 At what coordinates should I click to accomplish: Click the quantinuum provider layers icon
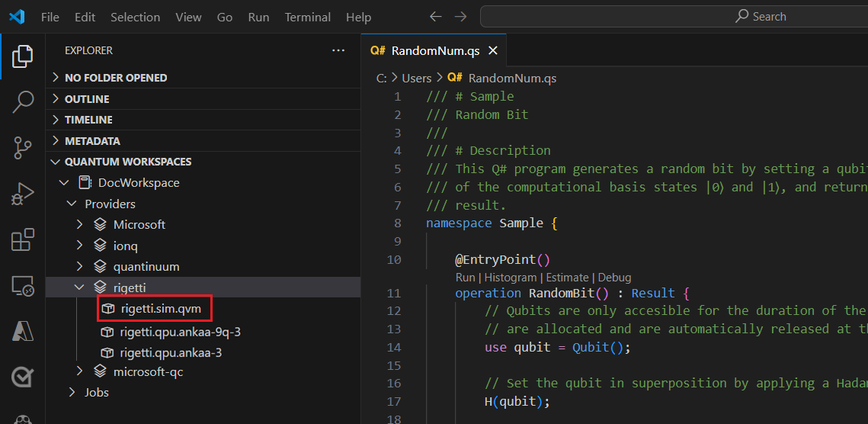(100, 267)
